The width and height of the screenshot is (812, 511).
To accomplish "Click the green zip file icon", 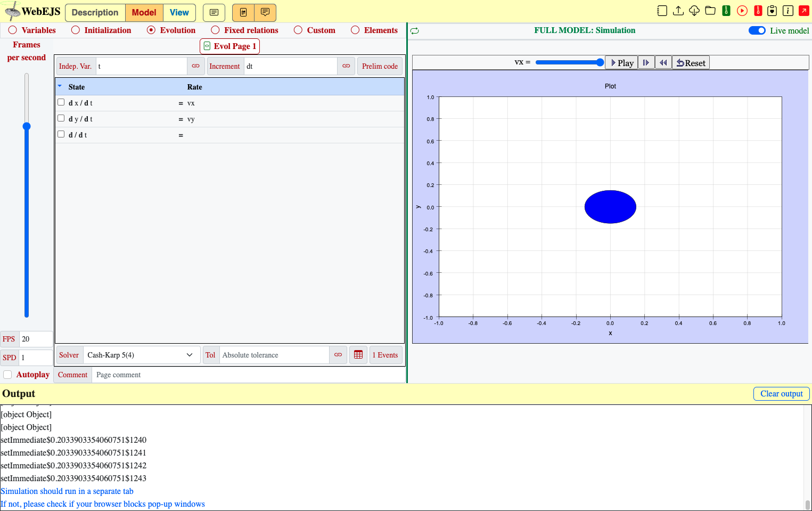I will tap(726, 11).
